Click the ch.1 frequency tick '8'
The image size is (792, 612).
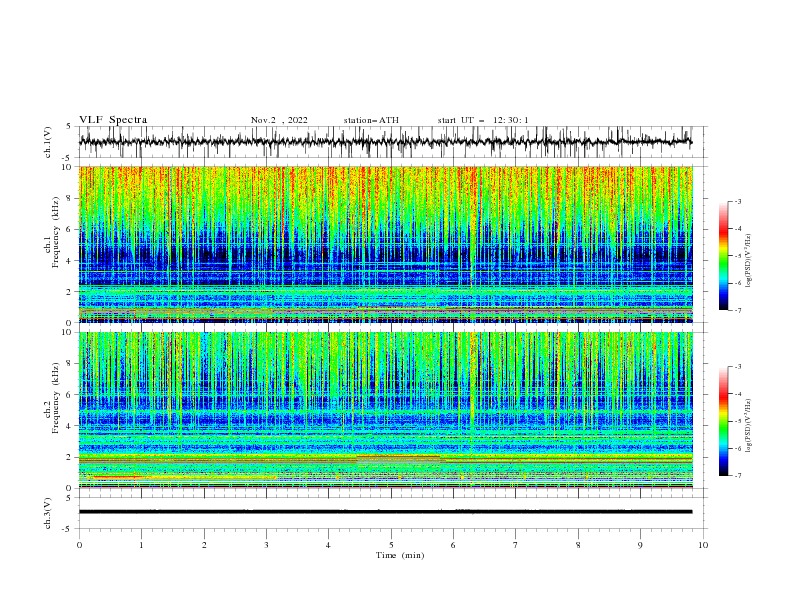pos(70,198)
